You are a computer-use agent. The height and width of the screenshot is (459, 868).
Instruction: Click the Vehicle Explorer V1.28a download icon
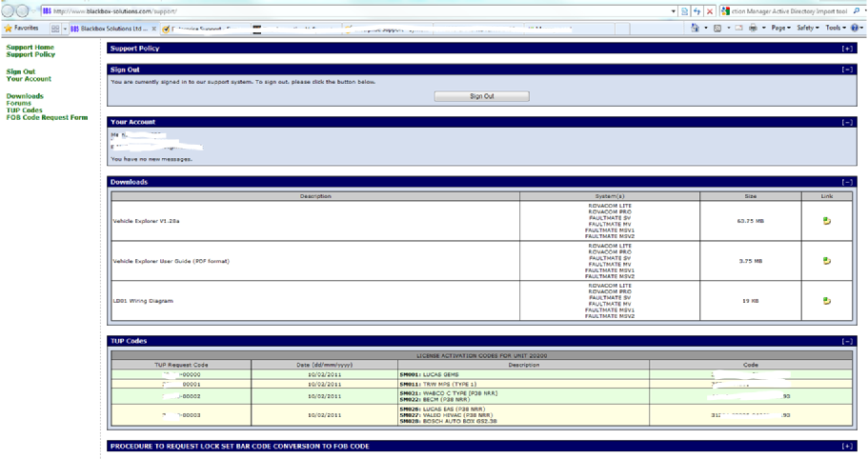tap(826, 221)
